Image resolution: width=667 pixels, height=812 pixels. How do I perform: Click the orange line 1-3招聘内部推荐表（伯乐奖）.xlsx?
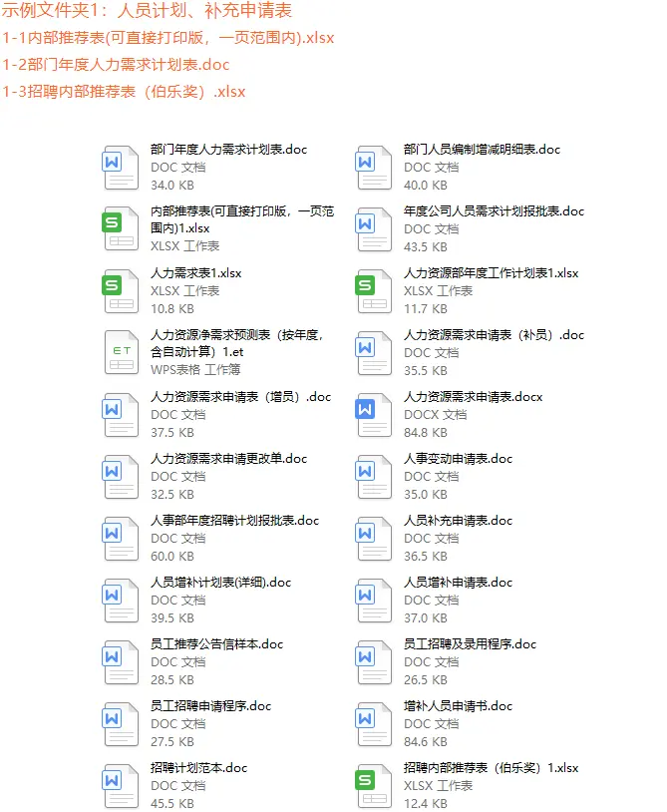124,92
